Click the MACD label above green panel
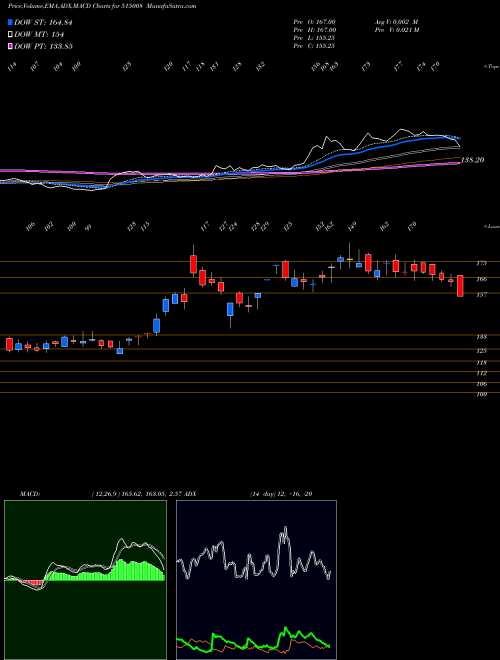The height and width of the screenshot is (660, 500). [29, 494]
